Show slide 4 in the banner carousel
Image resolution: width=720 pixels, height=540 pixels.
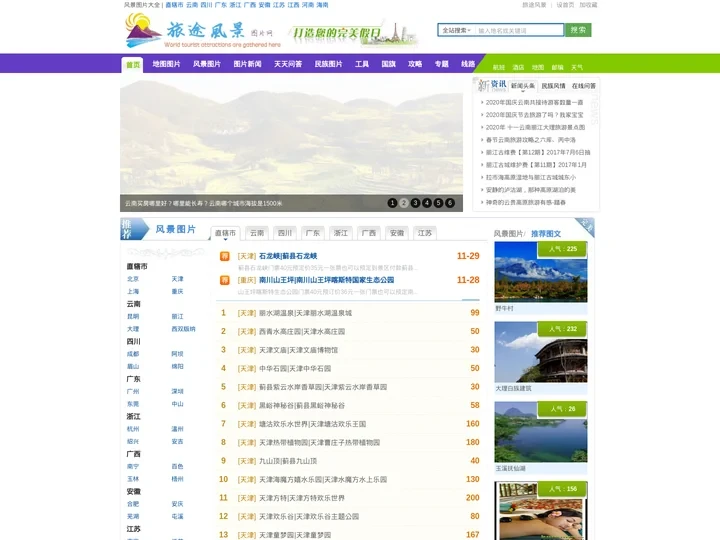pyautogui.click(x=427, y=202)
